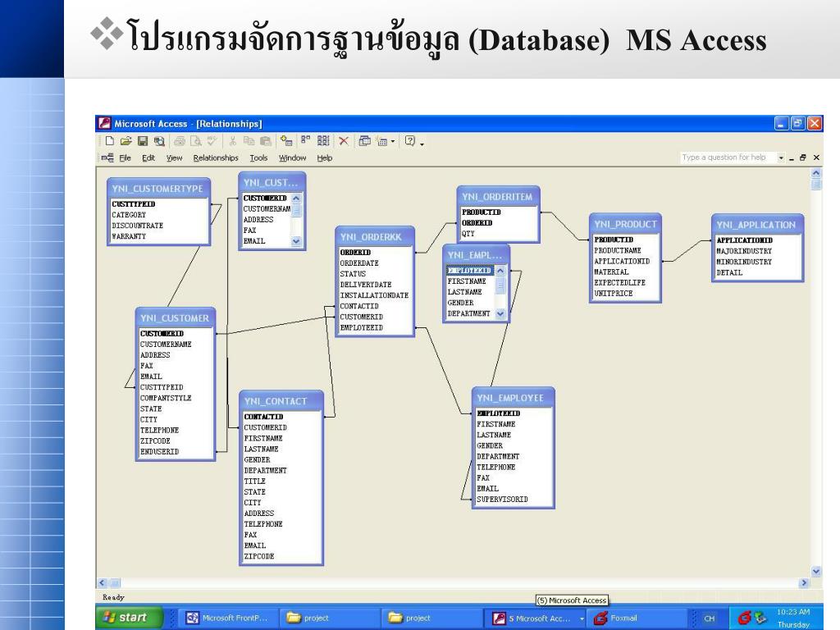Viewport: 840px width, 630px height.
Task: Click the Open folder toolbar icon
Action: tap(125, 141)
